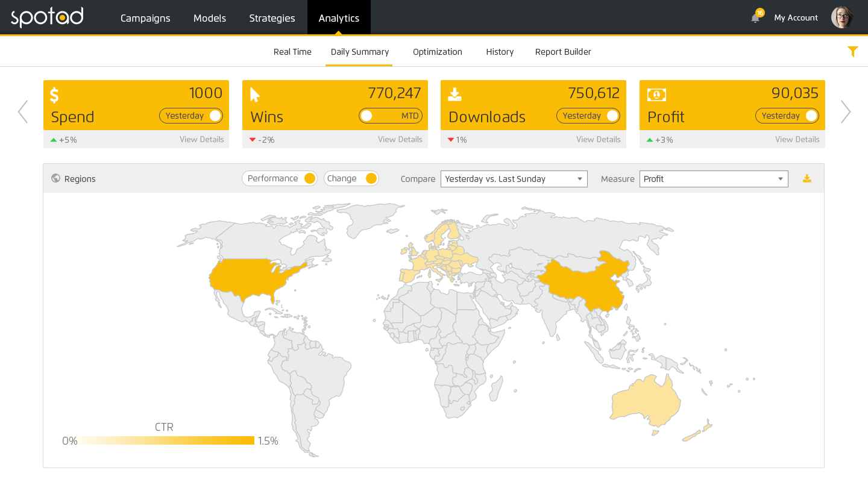
Task: Toggle Spend Yesterday switch
Action: click(191, 116)
